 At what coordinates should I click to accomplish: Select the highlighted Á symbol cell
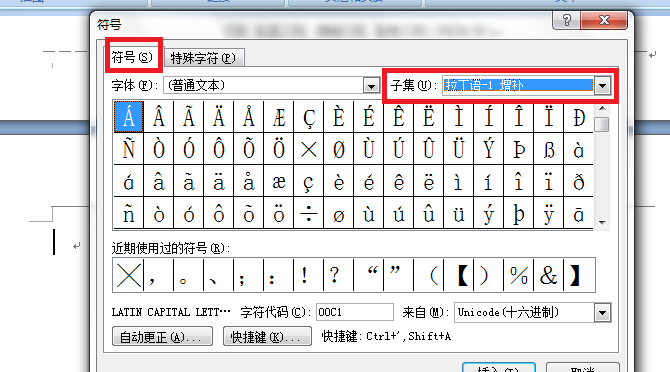[129, 117]
